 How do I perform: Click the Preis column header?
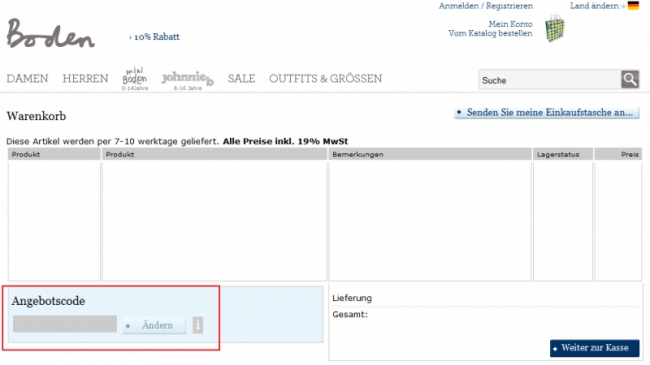(618, 154)
